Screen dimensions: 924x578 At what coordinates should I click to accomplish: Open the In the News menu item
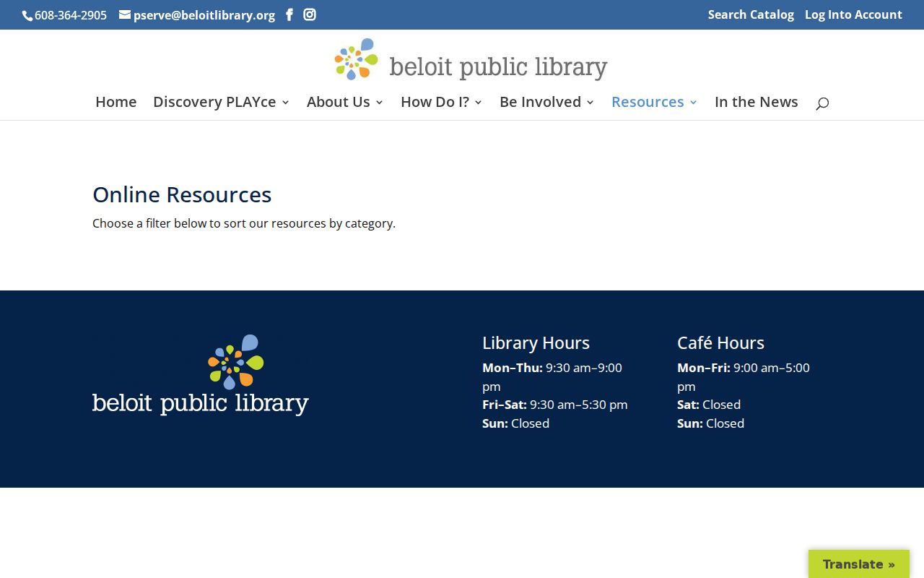point(757,102)
